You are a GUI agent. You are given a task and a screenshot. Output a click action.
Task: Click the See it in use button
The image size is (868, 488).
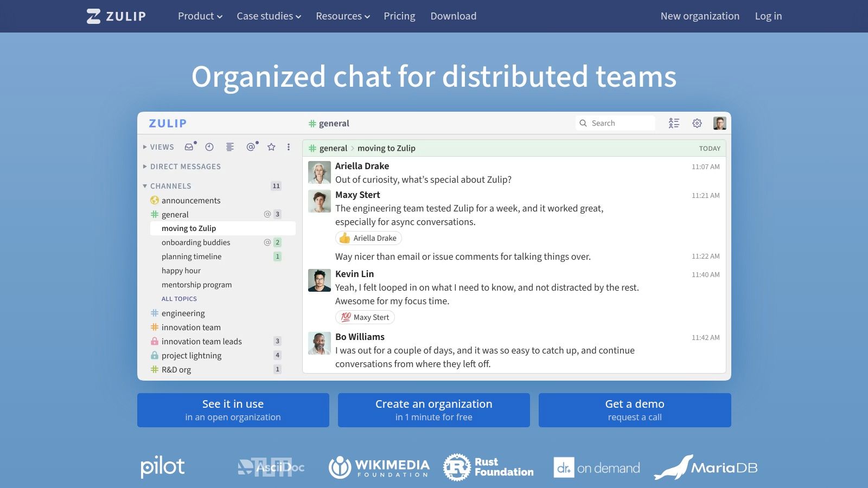[x=233, y=410]
